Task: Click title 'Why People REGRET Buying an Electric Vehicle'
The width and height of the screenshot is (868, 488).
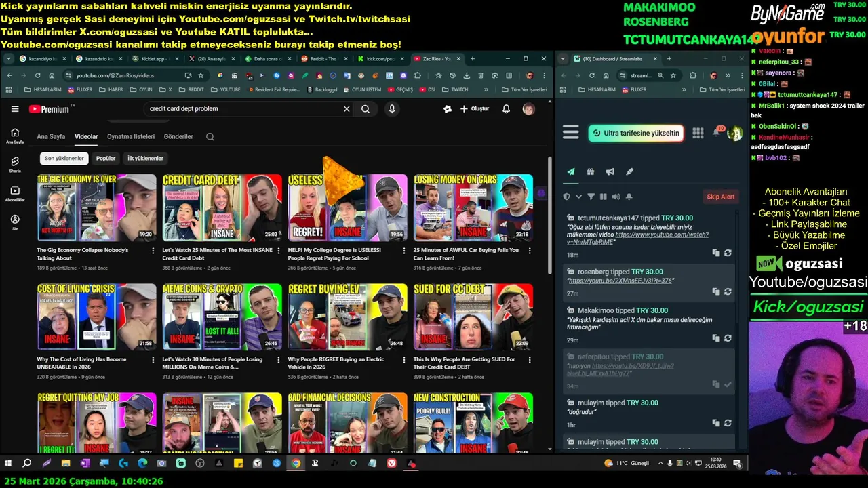Action: pos(336,363)
